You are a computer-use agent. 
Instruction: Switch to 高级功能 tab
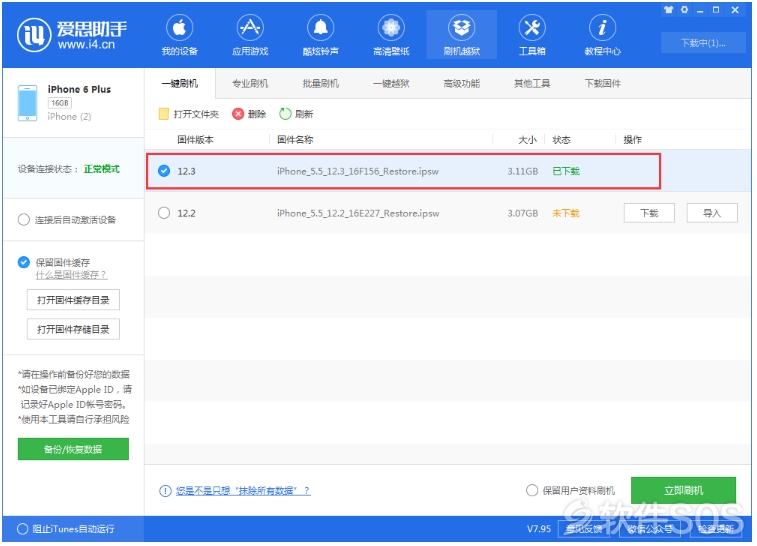[462, 84]
